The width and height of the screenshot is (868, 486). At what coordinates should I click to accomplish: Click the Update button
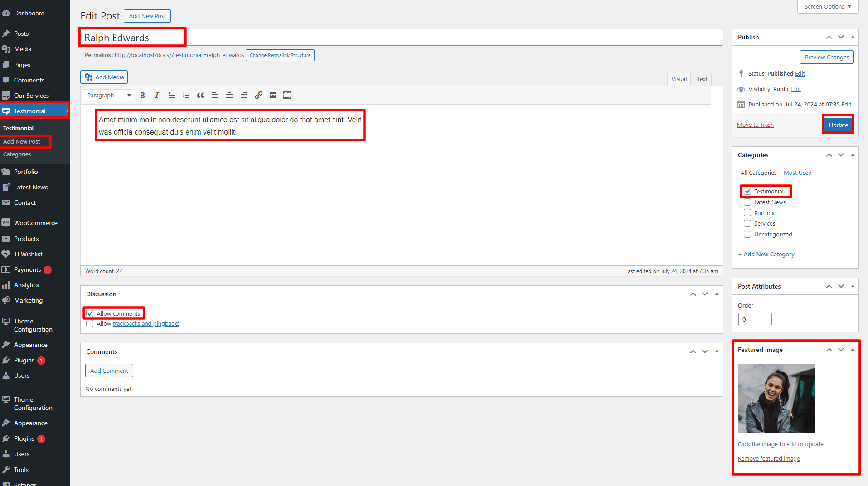click(x=838, y=125)
